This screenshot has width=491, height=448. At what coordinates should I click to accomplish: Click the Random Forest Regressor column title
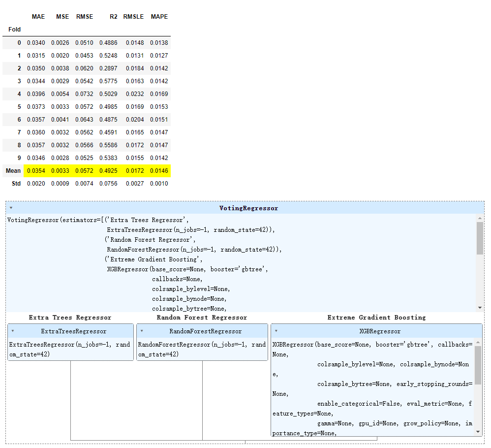(x=202, y=318)
